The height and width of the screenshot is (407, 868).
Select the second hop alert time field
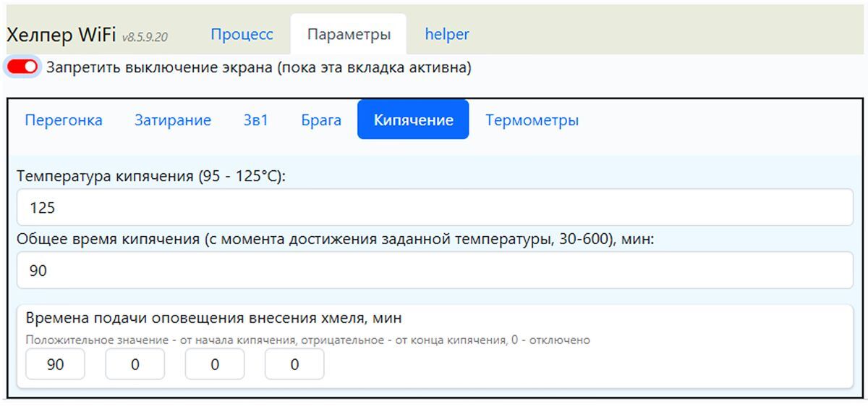click(x=135, y=364)
